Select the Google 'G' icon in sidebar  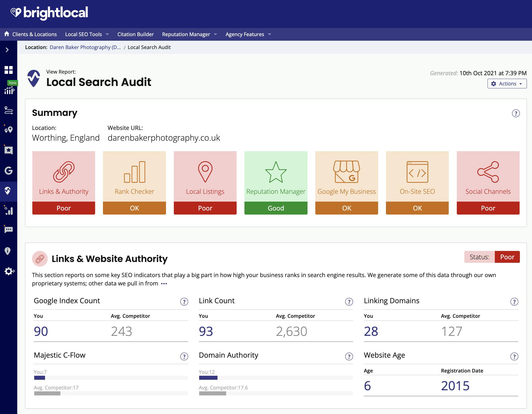click(9, 171)
